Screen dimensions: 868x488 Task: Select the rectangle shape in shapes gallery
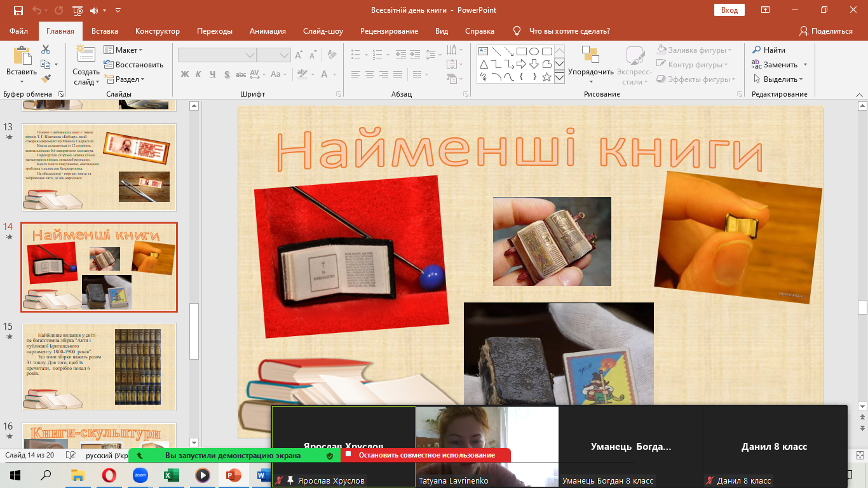(x=521, y=51)
